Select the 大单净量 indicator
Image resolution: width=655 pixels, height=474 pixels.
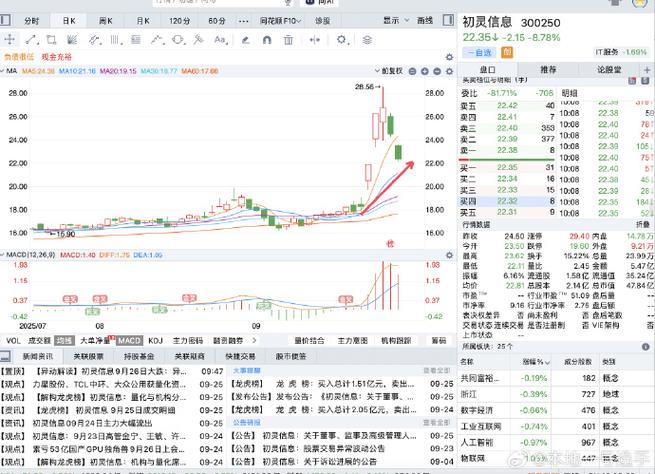[95, 341]
